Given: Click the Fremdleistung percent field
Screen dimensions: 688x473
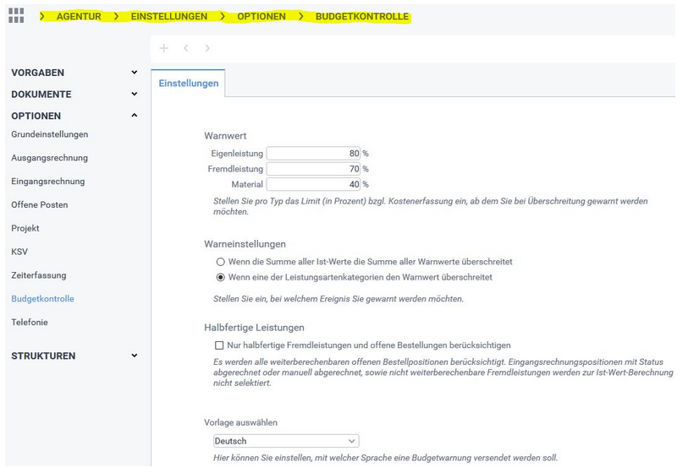Looking at the screenshot, I should (x=313, y=169).
